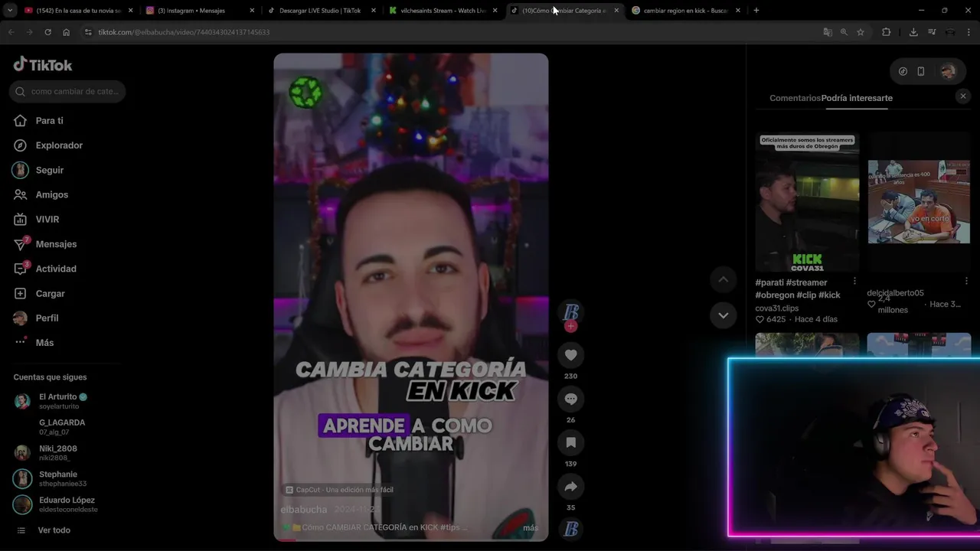Click the phone app icon in the top bar
980x551 pixels.
tap(921, 71)
